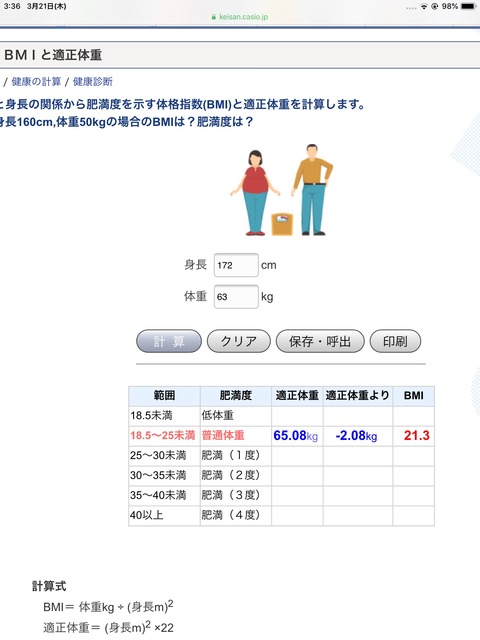The width and height of the screenshot is (480, 640).
Task: Tap the man and woman illustration
Action: [x=282, y=190]
